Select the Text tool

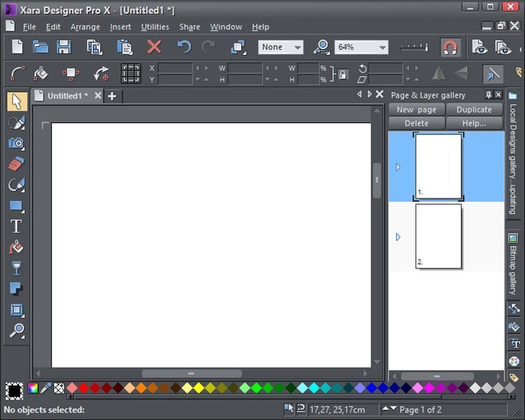pyautogui.click(x=16, y=226)
